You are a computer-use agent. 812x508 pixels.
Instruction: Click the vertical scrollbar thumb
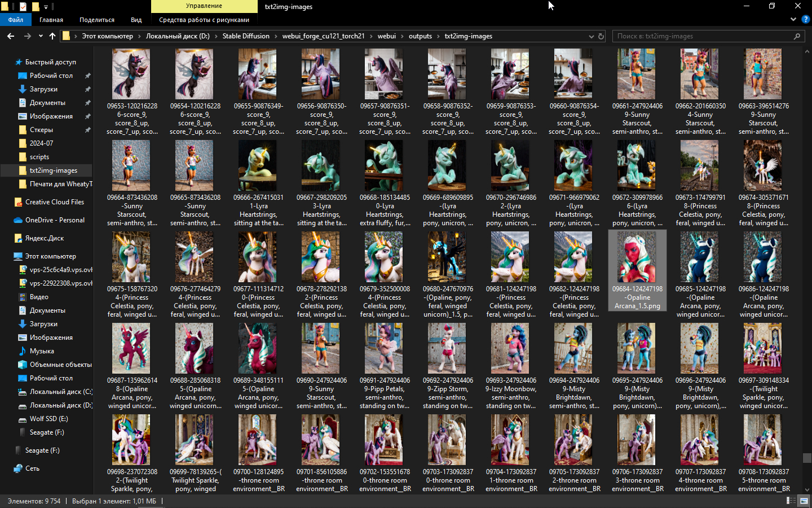click(807, 459)
